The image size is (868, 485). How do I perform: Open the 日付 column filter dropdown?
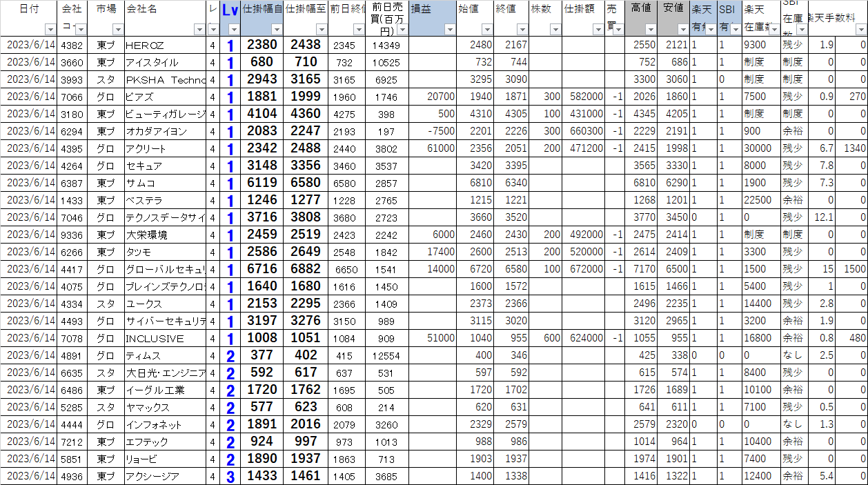[x=50, y=30]
